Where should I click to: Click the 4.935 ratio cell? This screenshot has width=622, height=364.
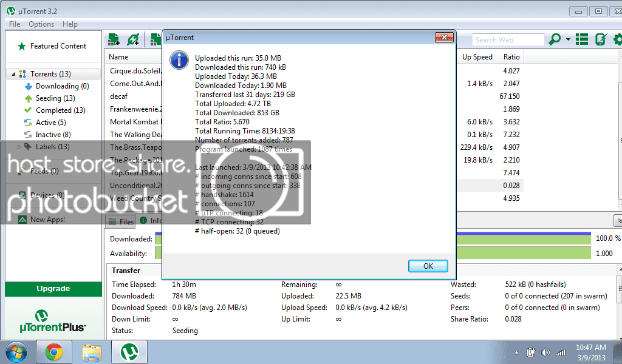[x=511, y=198]
